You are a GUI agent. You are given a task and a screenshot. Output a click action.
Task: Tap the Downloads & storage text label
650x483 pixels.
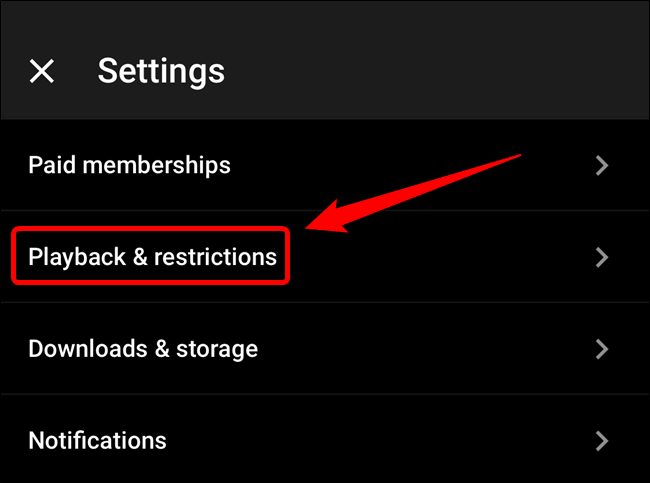tap(143, 349)
